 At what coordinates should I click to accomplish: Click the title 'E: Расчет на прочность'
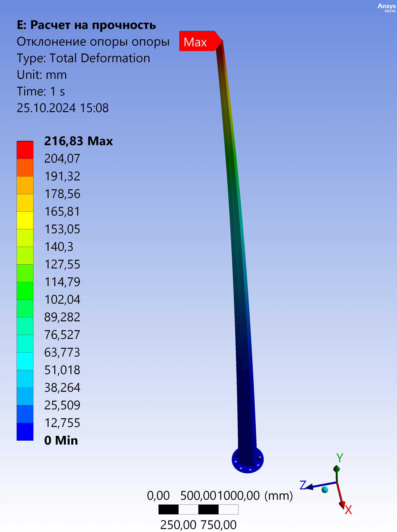[x=86, y=25]
